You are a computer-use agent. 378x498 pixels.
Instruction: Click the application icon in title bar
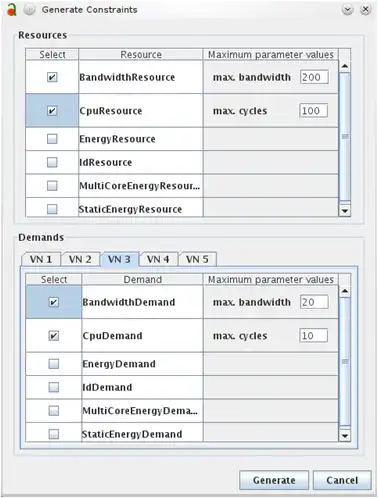(x=12, y=10)
